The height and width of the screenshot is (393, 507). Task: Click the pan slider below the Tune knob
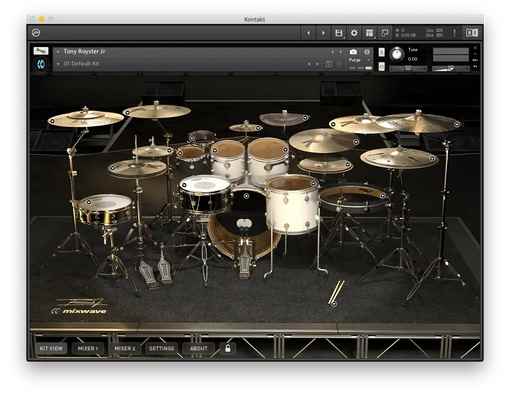point(408,68)
